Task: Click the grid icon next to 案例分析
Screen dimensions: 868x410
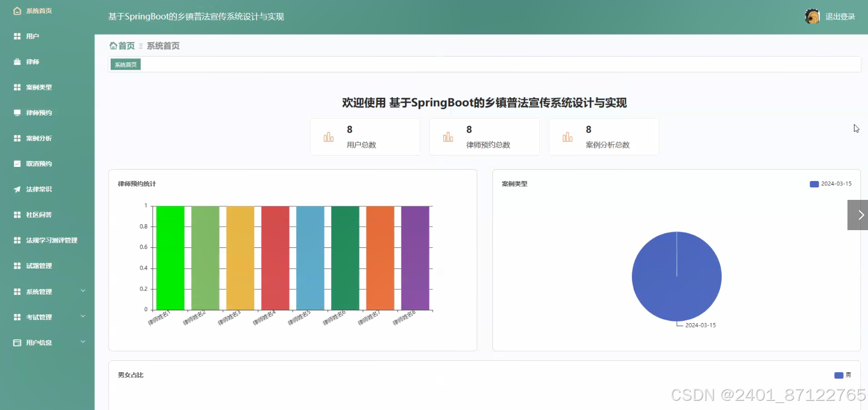Action: (x=17, y=138)
